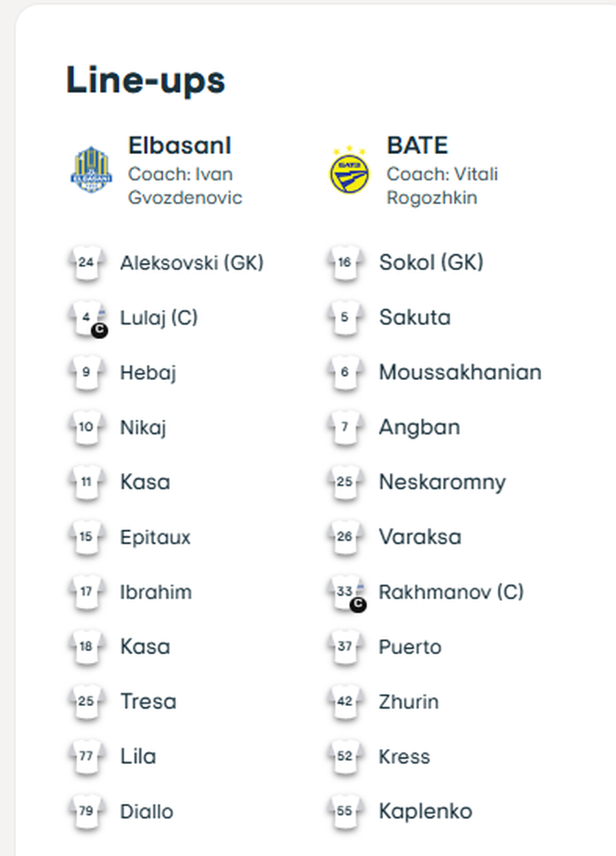The image size is (616, 856).
Task: Select player Aleksovski (GK)
Action: pos(192,263)
